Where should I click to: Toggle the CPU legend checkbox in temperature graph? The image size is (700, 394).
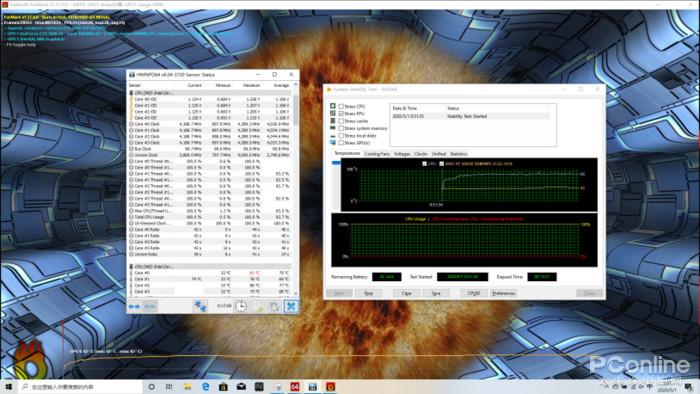coord(425,164)
